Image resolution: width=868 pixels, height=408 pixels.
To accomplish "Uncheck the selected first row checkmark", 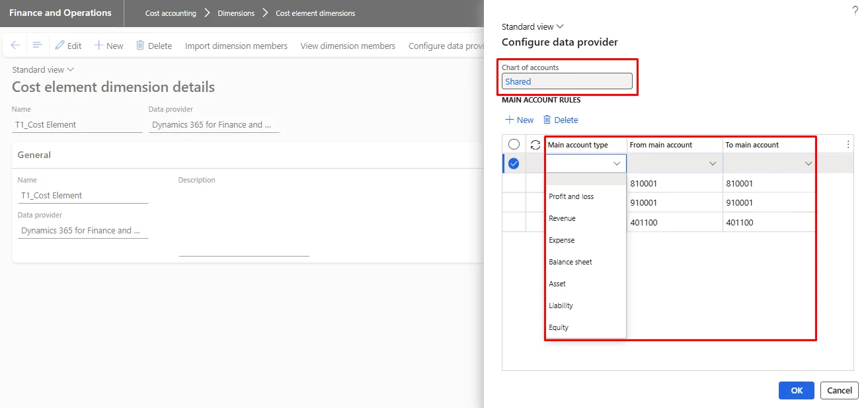I will coord(514,163).
